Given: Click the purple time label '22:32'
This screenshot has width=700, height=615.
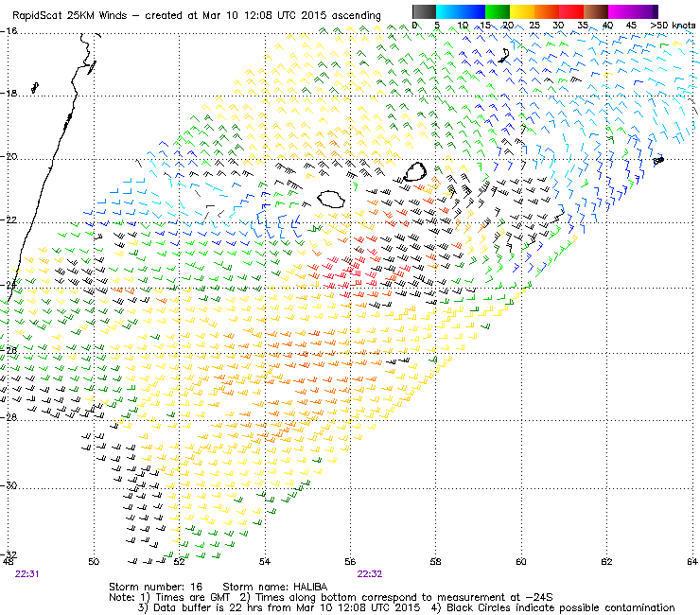Looking at the screenshot, I should click(x=370, y=574).
